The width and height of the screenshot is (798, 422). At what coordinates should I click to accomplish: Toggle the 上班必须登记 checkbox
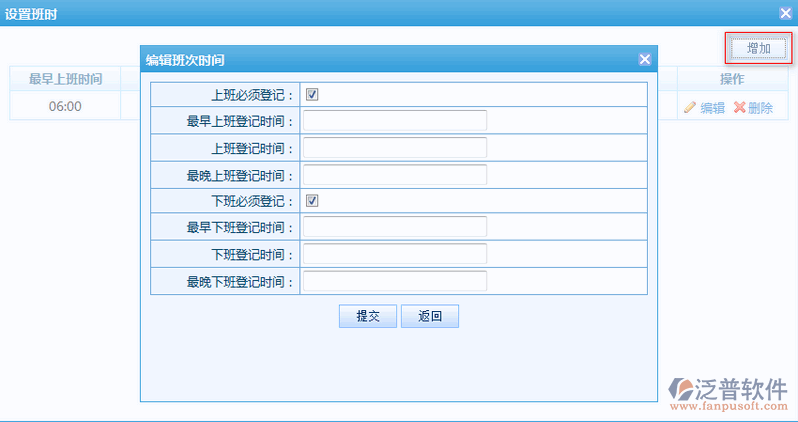coord(312,95)
